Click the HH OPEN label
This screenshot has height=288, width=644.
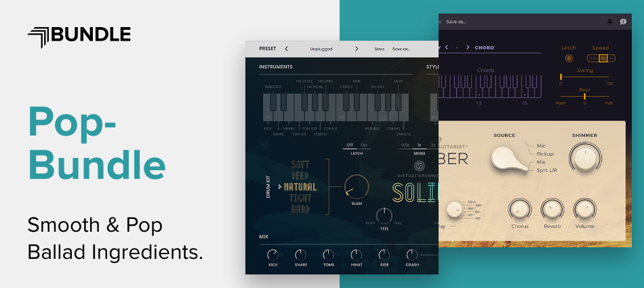(325, 81)
